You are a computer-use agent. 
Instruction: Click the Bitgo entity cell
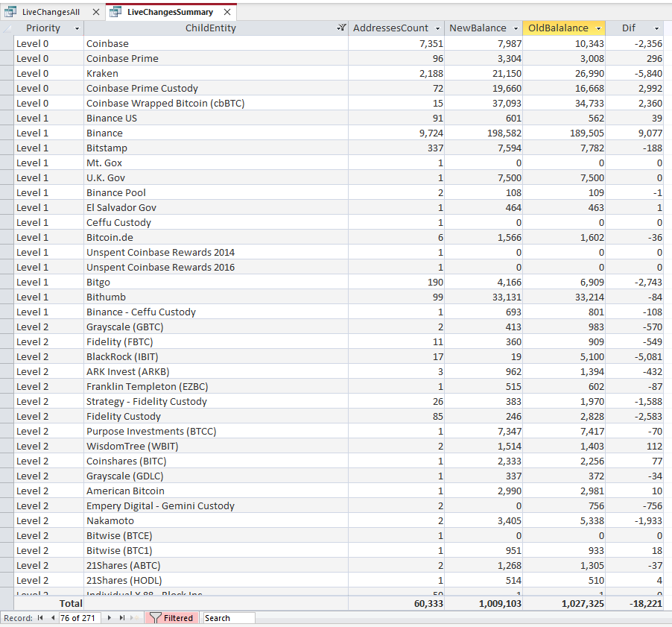click(x=216, y=283)
